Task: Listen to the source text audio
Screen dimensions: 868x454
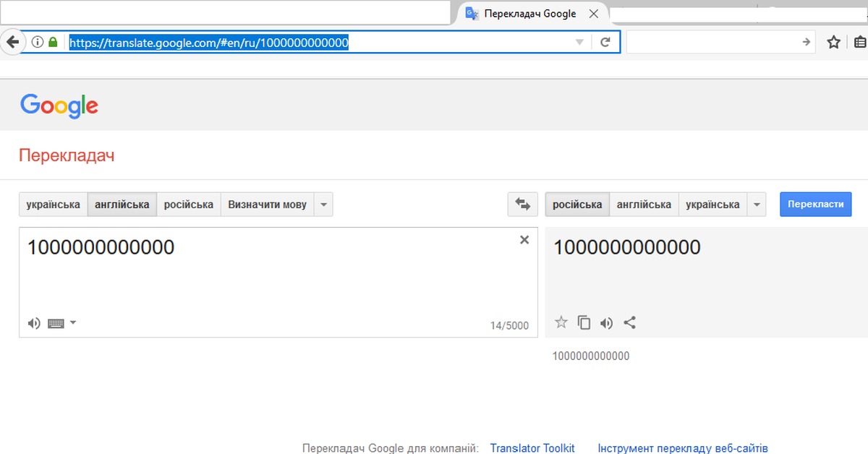Action: click(x=34, y=323)
